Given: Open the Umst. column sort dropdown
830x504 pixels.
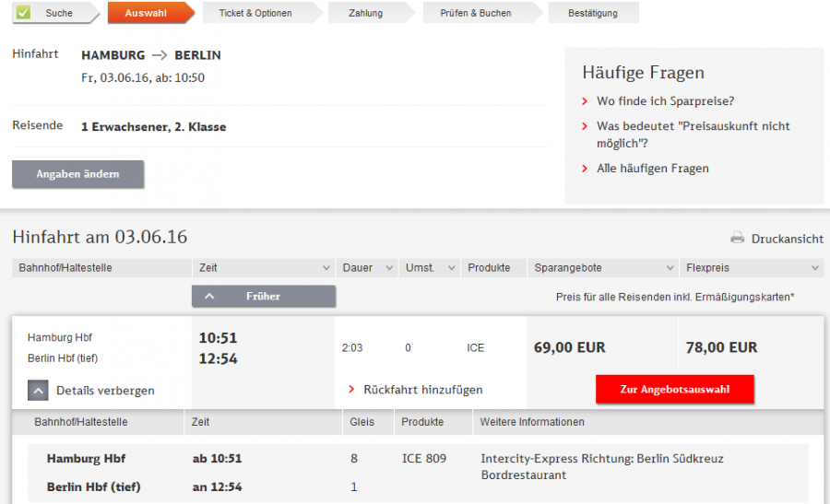Looking at the screenshot, I should click(x=452, y=268).
